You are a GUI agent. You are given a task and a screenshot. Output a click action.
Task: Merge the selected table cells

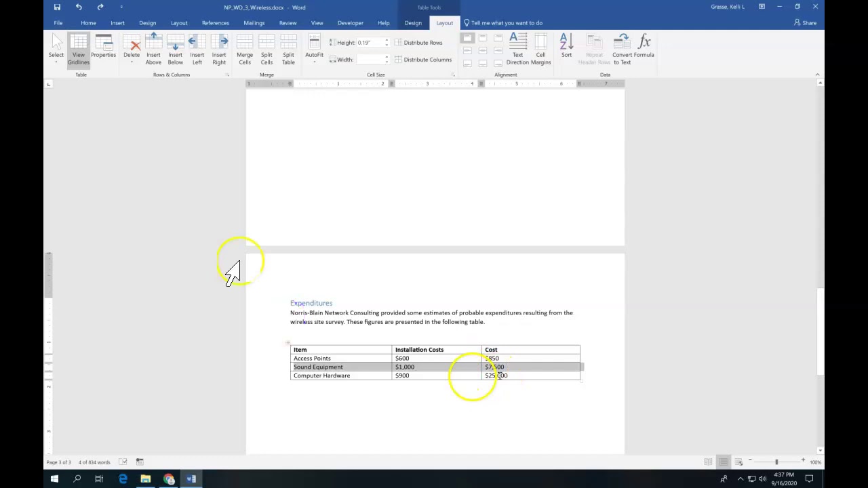pos(245,50)
